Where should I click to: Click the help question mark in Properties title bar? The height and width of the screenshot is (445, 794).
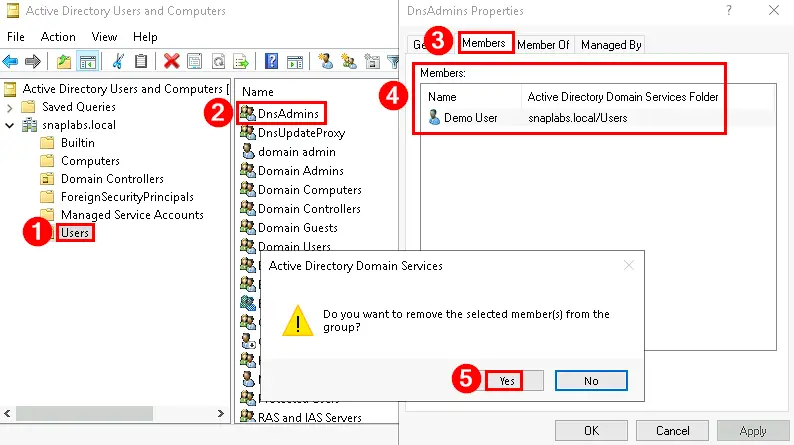[729, 10]
